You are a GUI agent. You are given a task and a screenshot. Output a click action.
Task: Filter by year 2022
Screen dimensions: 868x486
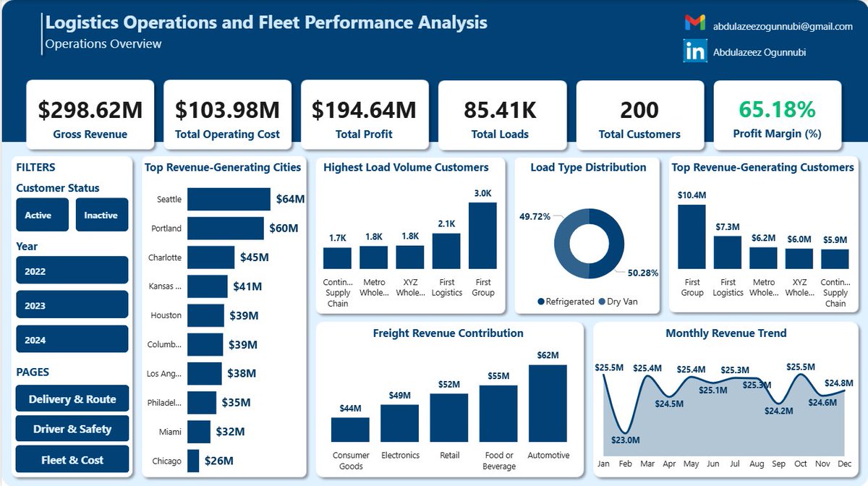72,270
